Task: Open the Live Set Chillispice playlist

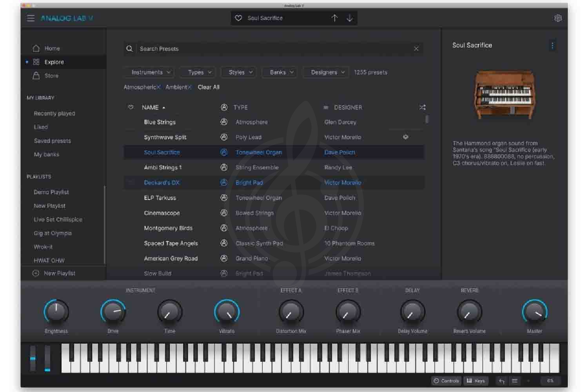Action: (58, 220)
